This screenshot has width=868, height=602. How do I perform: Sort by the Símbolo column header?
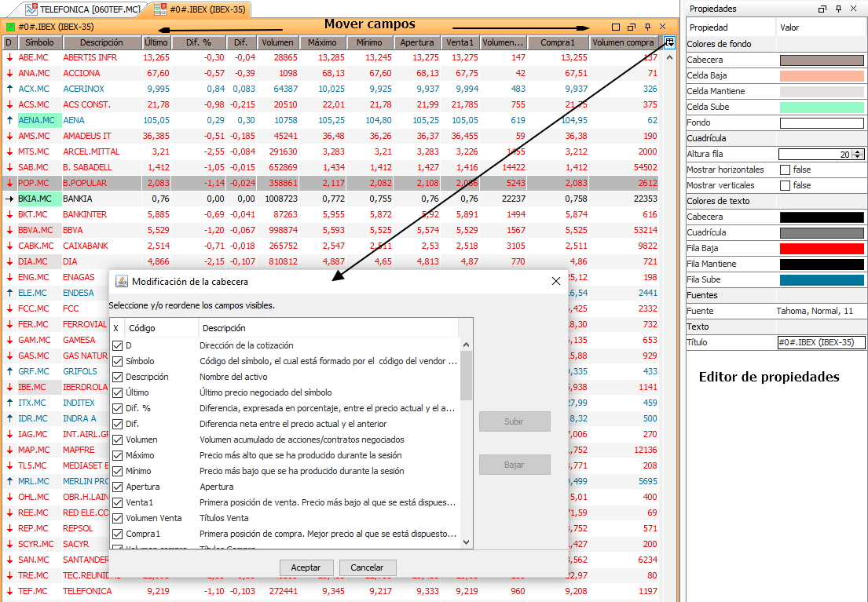click(x=40, y=42)
